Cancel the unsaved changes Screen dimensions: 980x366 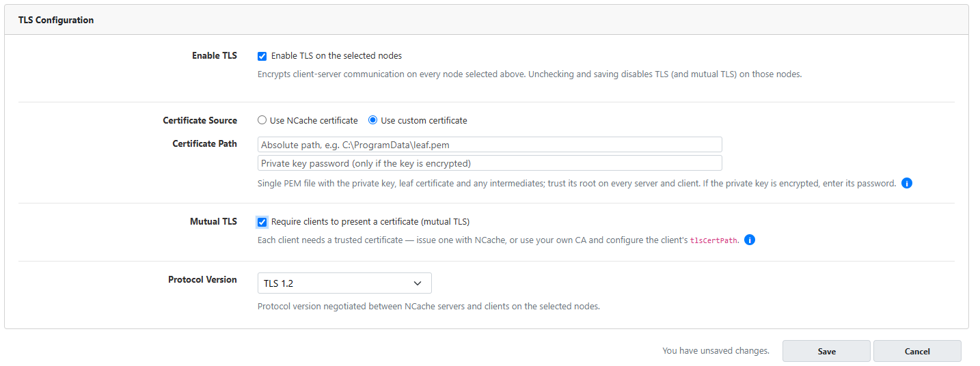pos(917,351)
